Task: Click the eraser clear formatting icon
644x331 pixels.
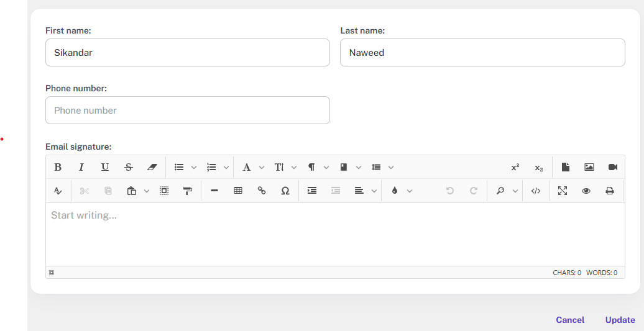Action: pos(152,167)
